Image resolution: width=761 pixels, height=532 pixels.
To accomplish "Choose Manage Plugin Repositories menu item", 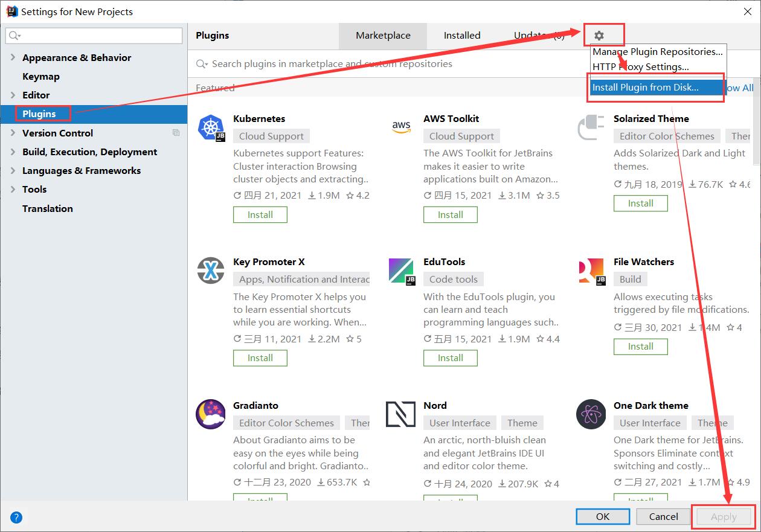I will click(657, 52).
